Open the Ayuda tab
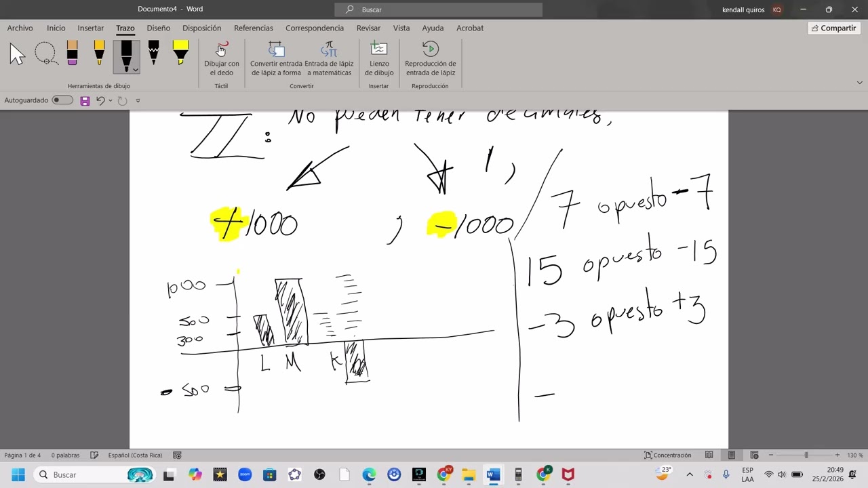The height and width of the screenshot is (488, 868). (433, 28)
